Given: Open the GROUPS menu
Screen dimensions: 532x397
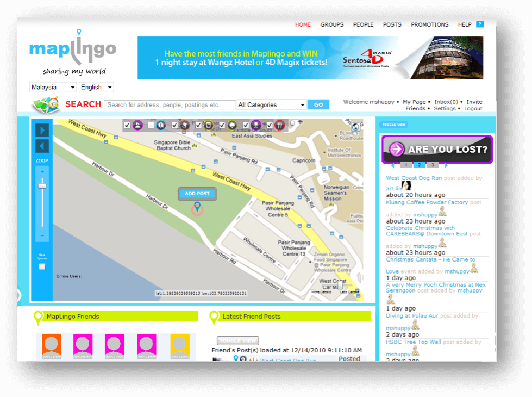Looking at the screenshot, I should tap(332, 24).
